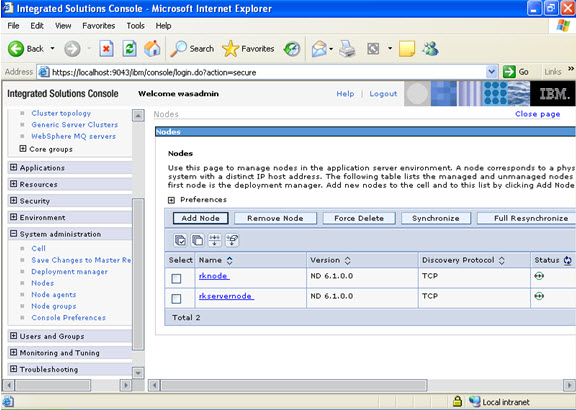Open Deployment manager in navigation
576x410 pixels.
[69, 271]
